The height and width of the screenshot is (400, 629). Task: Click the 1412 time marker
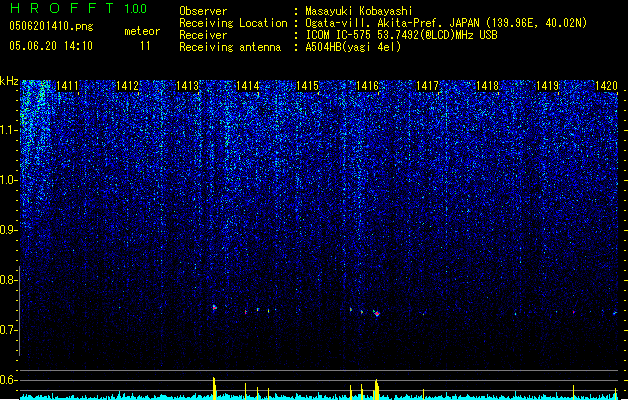127,85
